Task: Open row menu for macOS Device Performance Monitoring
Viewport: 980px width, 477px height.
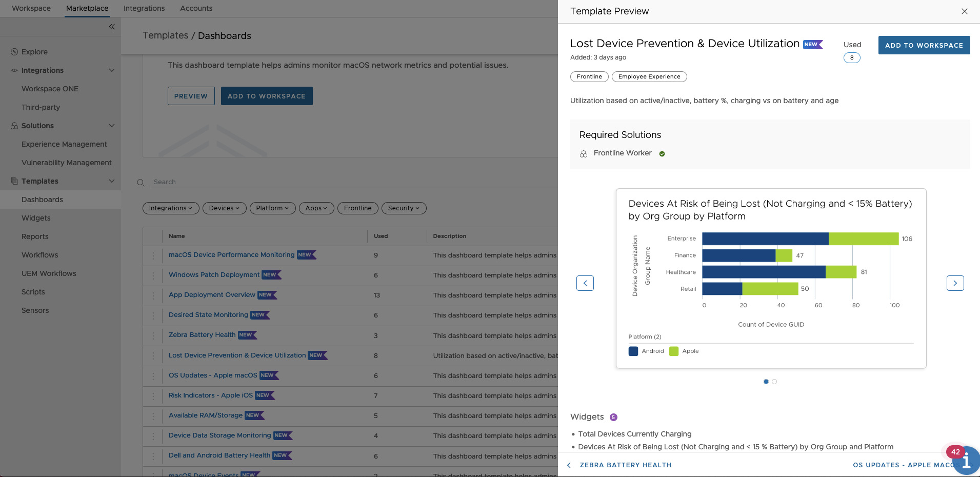Action: [153, 255]
